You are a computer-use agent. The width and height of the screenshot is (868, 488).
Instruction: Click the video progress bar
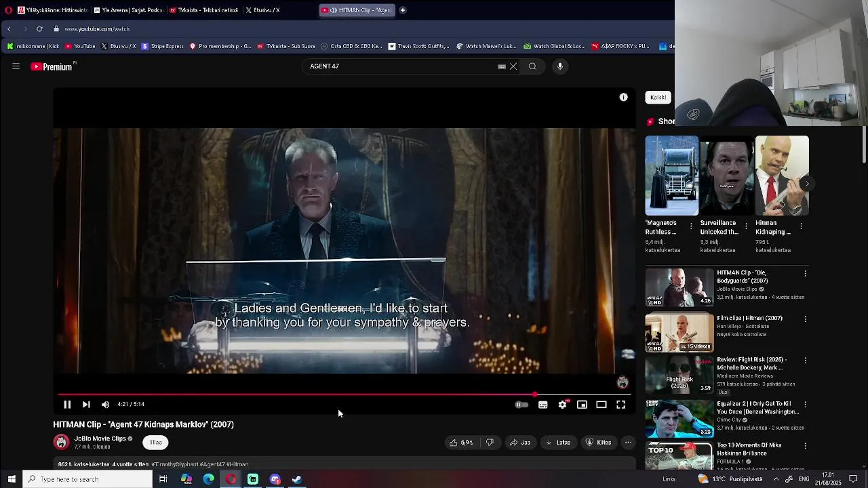tap(344, 394)
